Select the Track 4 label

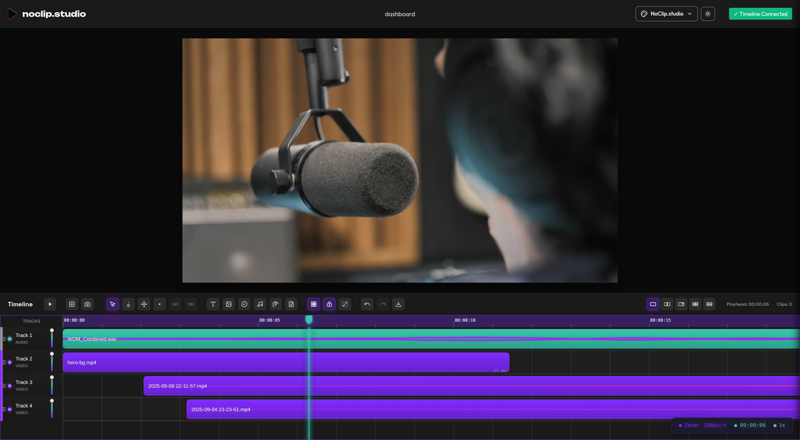coord(23,406)
